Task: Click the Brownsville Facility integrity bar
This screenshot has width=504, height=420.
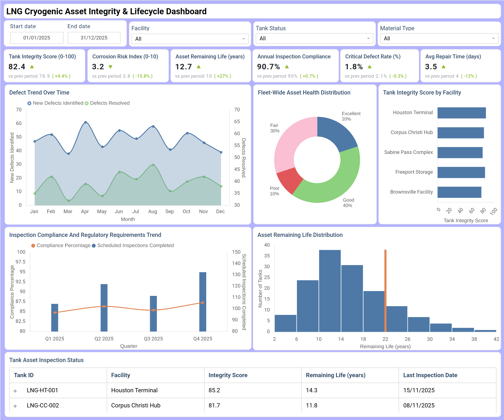Action: [459, 192]
